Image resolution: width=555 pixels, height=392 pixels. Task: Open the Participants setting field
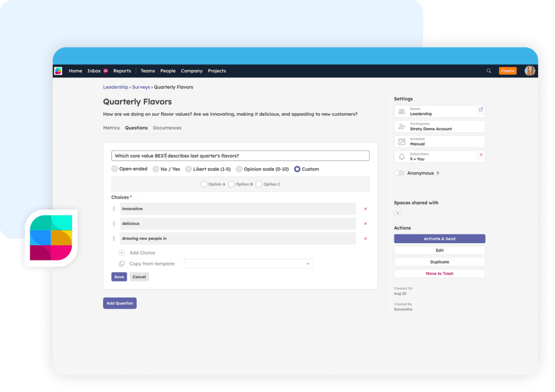[x=440, y=126]
